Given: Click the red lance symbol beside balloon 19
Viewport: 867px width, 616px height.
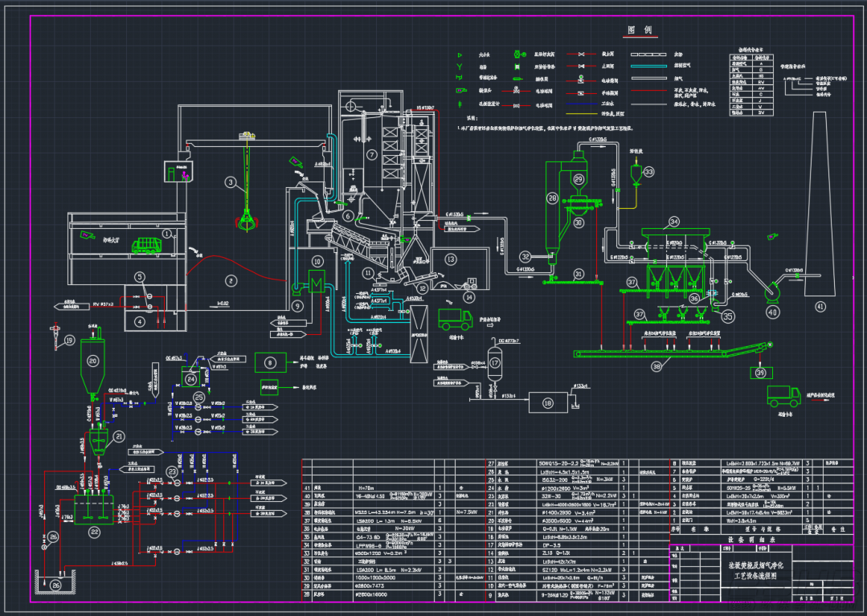Looking at the screenshot, I should click(56, 337).
